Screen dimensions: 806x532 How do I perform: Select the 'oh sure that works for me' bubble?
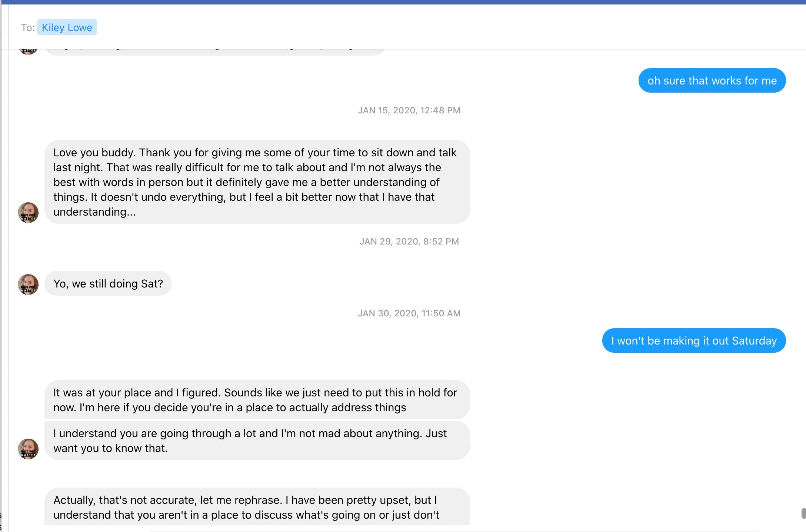coord(712,81)
